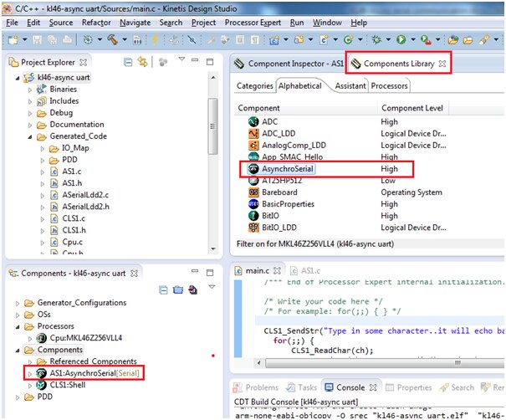Click the ADC component icon
Screen dimensions: 506x420
click(253, 121)
